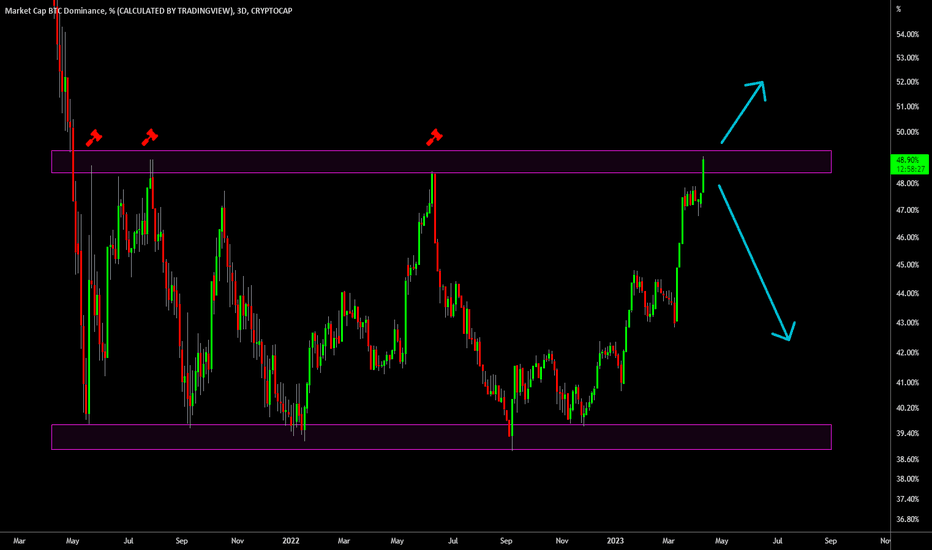Image resolution: width=932 pixels, height=550 pixels.
Task: Select the red hammer icon above the June 2022 peak
Action: (x=434, y=137)
